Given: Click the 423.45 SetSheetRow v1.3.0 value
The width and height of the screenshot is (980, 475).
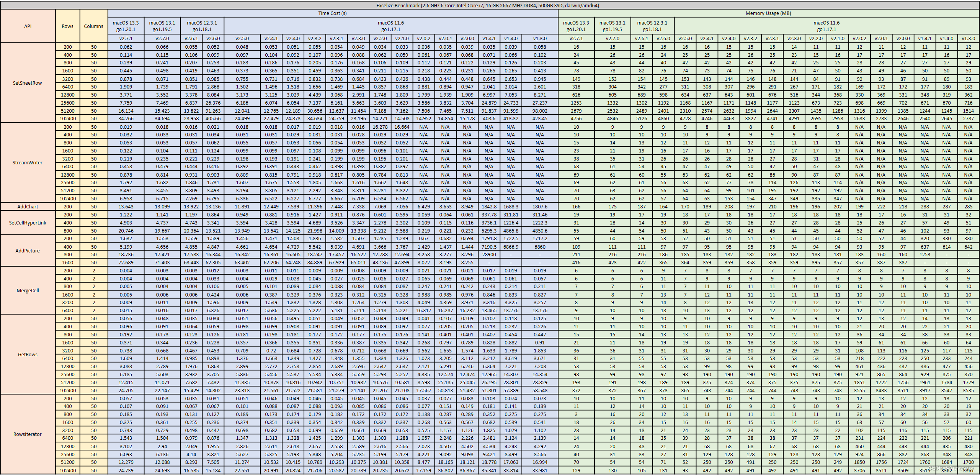Looking at the screenshot, I should [539, 119].
